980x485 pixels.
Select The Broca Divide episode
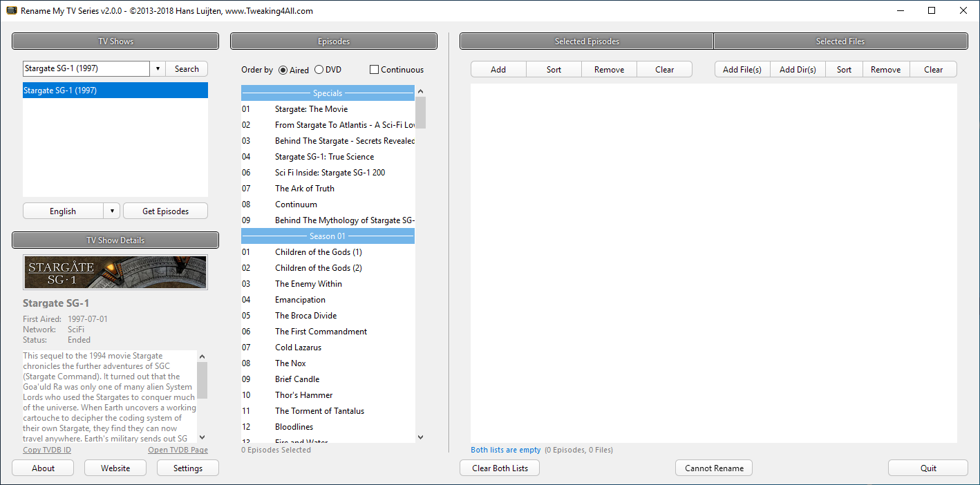coord(328,316)
